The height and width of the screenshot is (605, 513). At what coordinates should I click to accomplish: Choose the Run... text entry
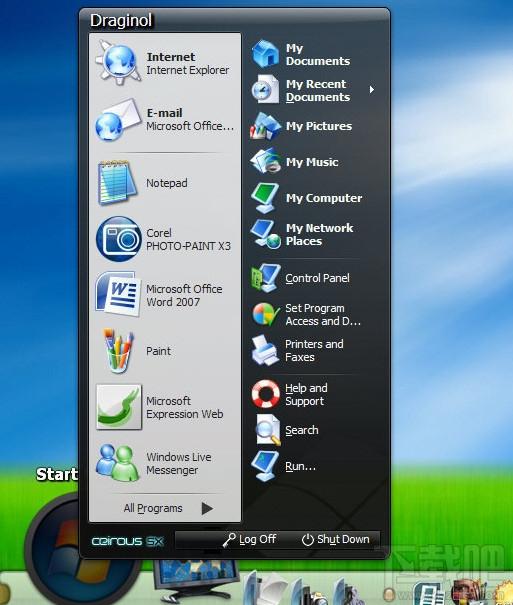point(300,466)
